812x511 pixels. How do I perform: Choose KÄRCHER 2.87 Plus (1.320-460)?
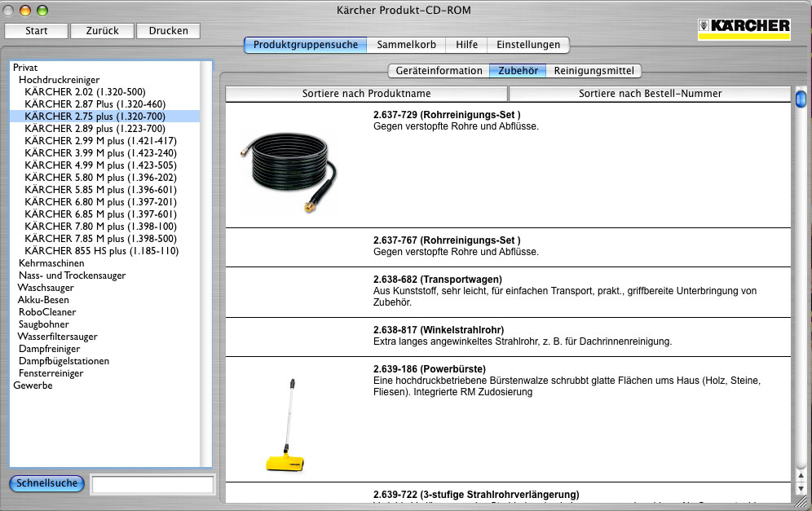95,104
